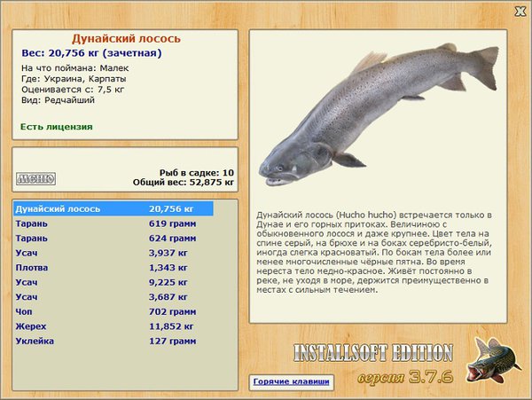Select the Чоп 702 грамм row

click(x=113, y=311)
